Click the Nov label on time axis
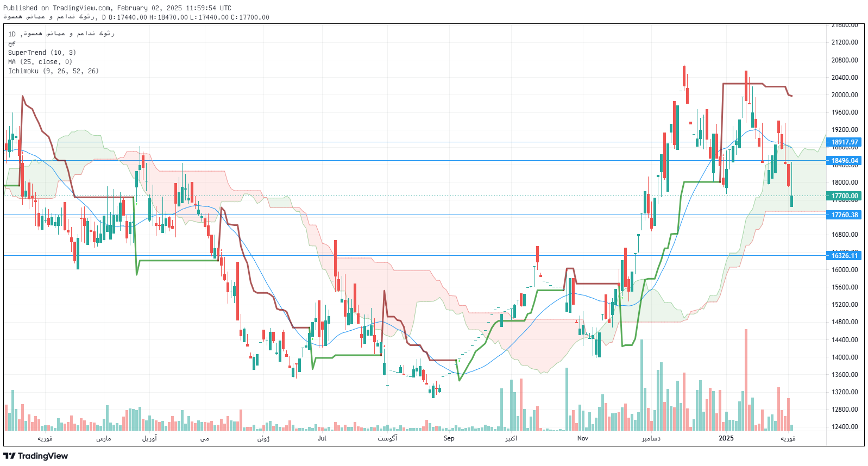The width and height of the screenshot is (868, 466). tap(582, 438)
